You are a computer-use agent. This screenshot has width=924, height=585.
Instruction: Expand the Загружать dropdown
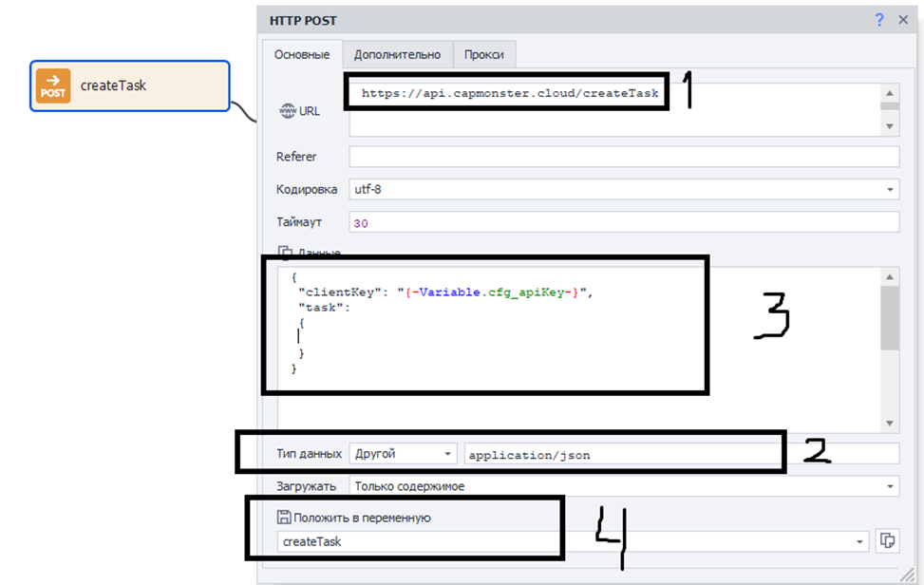point(890,486)
